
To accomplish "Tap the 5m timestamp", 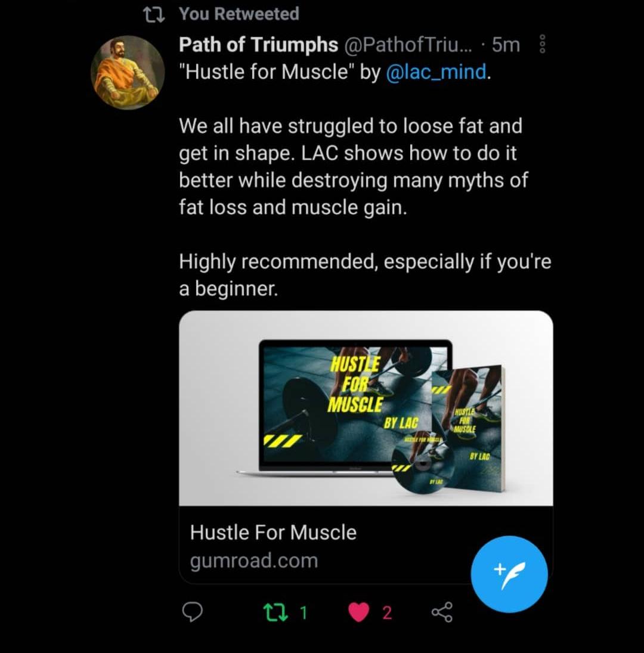I will [506, 45].
